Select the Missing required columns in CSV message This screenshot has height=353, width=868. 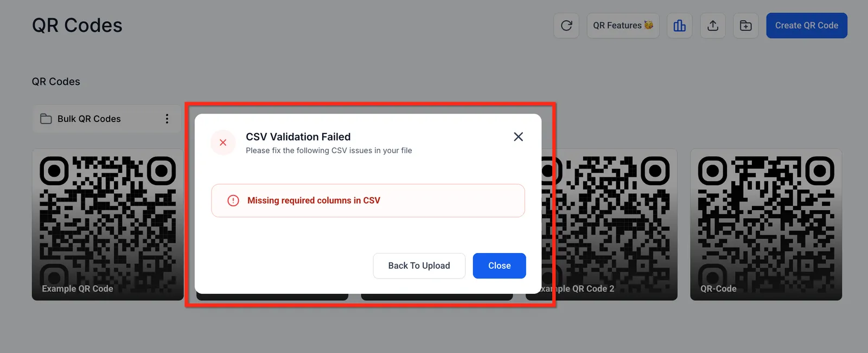(x=314, y=200)
